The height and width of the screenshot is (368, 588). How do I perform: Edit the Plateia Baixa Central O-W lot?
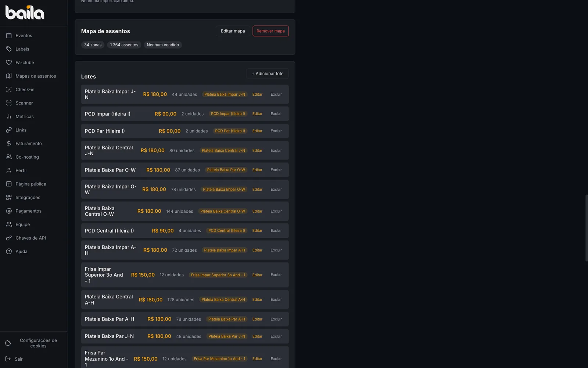(257, 211)
